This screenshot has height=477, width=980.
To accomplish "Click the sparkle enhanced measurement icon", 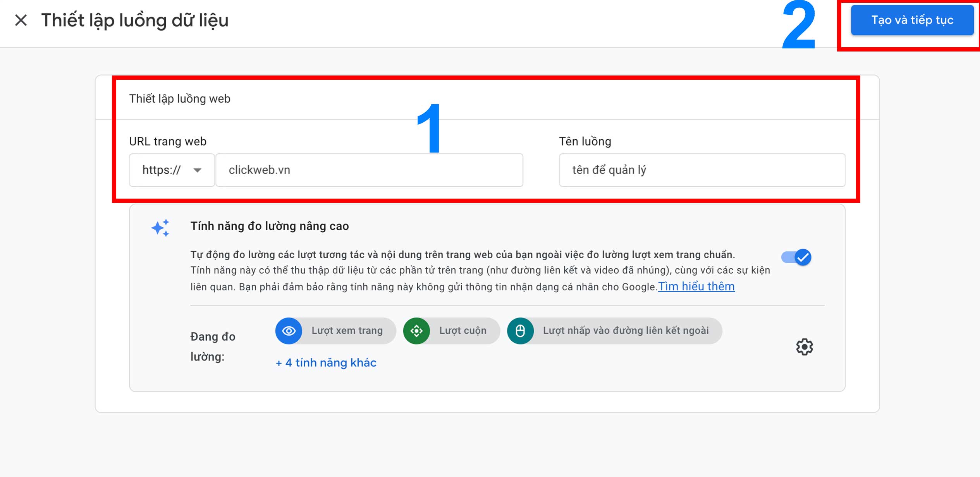I will tap(160, 228).
